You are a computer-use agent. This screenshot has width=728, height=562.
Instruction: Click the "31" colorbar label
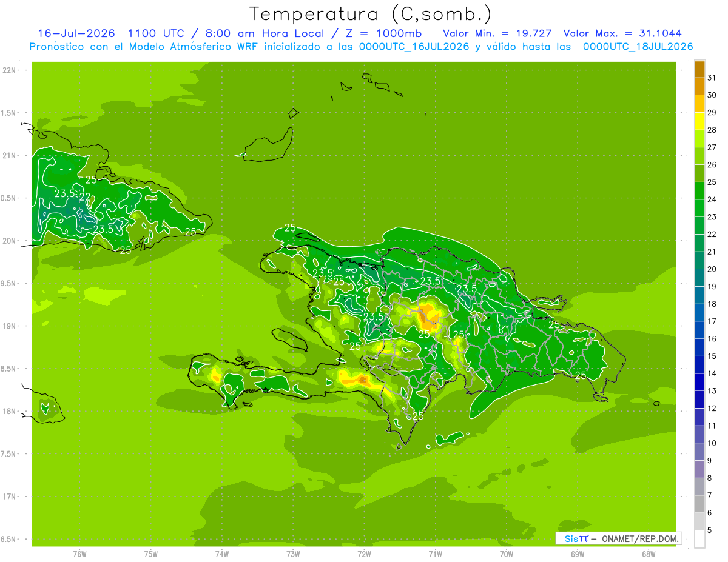[x=712, y=78]
